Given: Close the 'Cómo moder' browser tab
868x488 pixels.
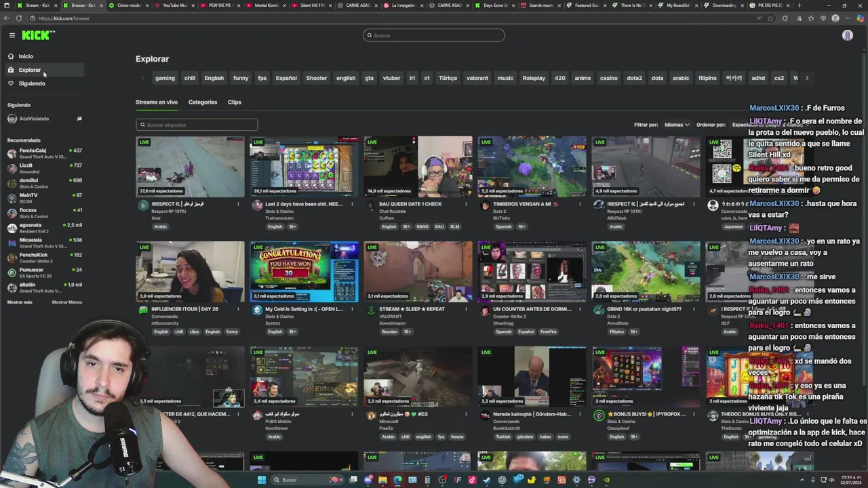Looking at the screenshot, I should pyautogui.click(x=147, y=5).
